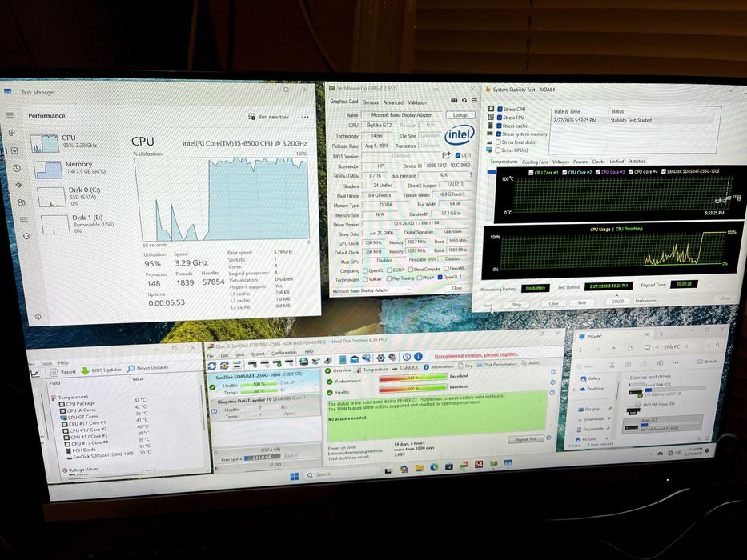Toggle OpenGL checkbox in GPU-Z

(x=440, y=277)
